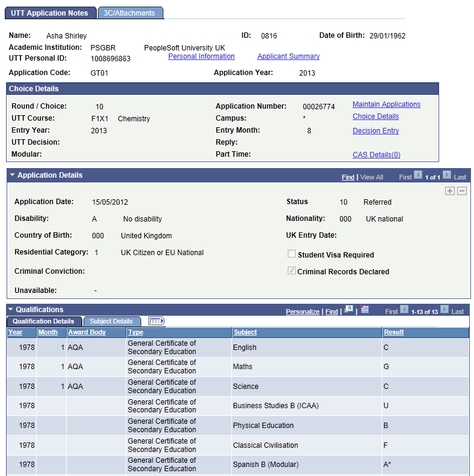The width and height of the screenshot is (474, 476).
Task: Open Decision Entry link
Action: point(376,131)
